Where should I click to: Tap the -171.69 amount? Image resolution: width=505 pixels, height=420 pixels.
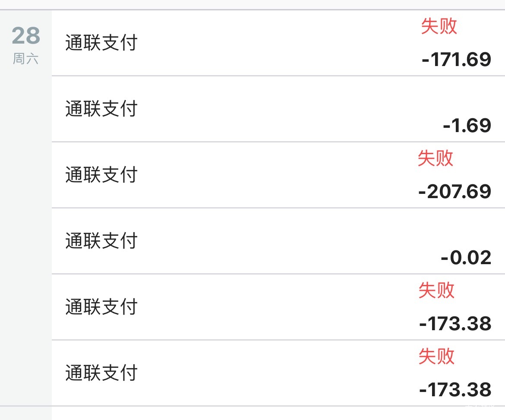coord(457,59)
